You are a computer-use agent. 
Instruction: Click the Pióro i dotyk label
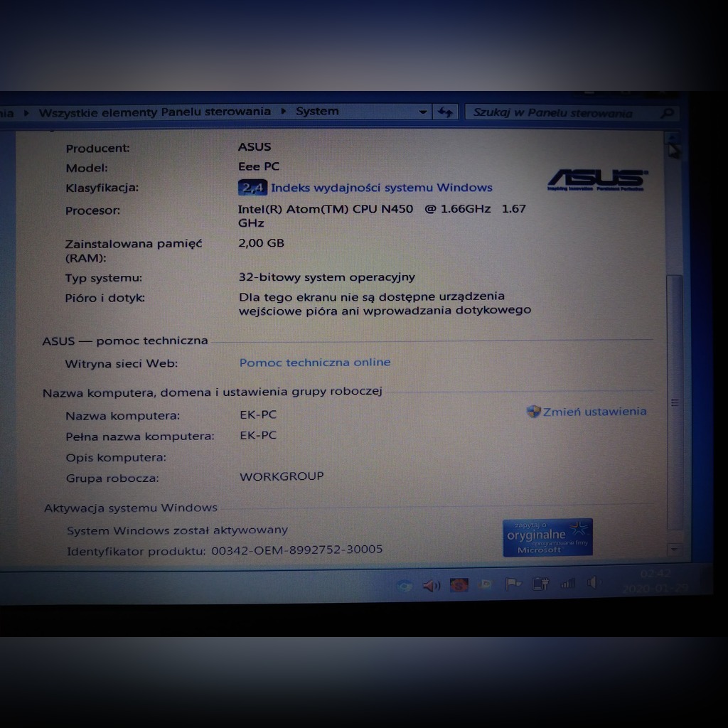tap(105, 298)
